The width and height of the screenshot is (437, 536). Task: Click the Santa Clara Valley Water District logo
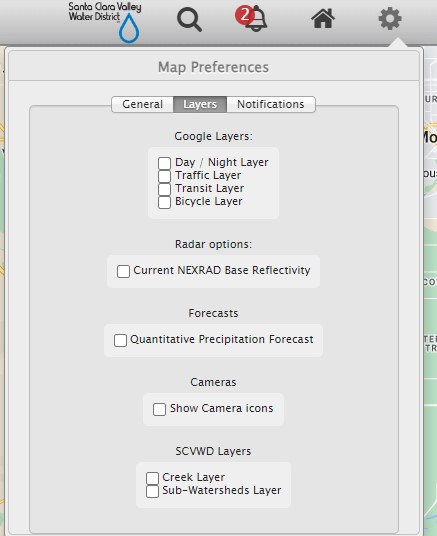(x=105, y=22)
